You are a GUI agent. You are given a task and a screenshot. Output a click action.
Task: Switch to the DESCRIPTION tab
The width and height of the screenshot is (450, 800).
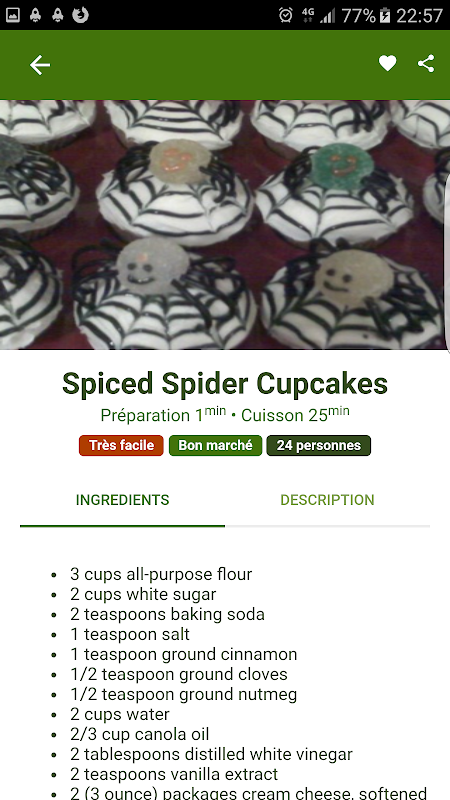tap(328, 500)
